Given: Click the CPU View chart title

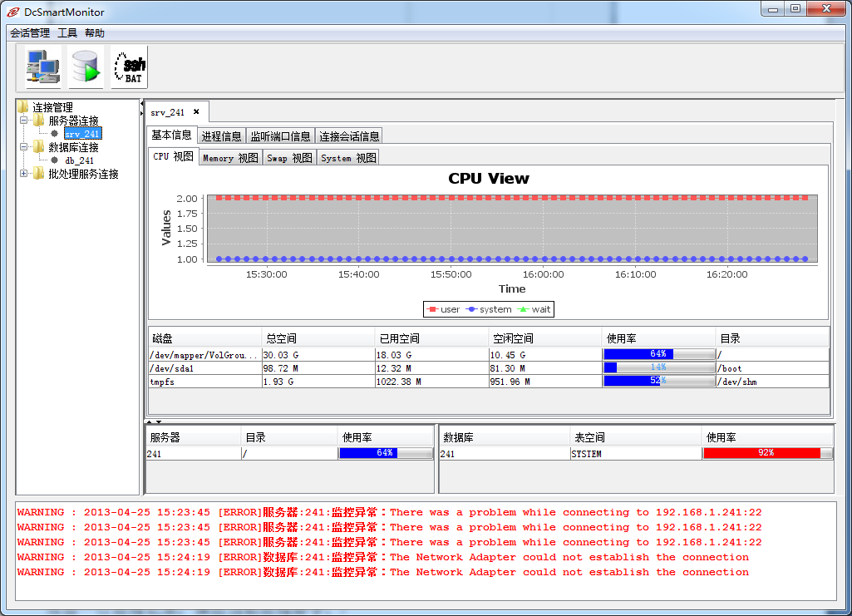Looking at the screenshot, I should [489, 178].
